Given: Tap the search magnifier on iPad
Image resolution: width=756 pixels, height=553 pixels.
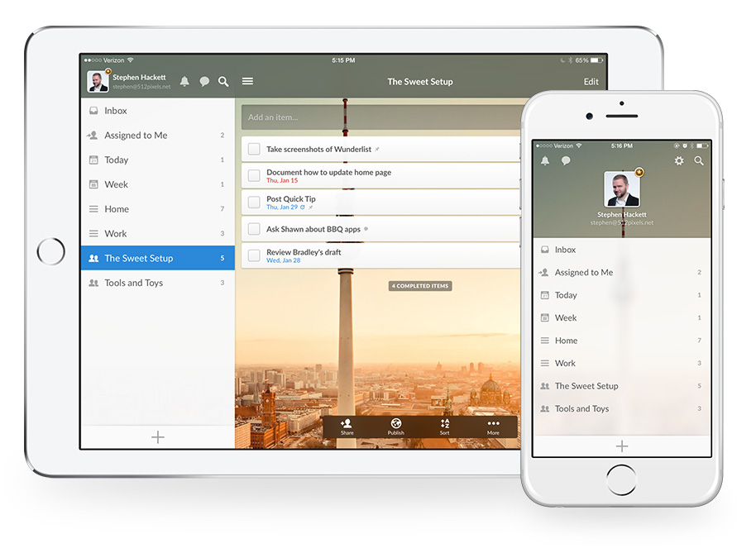Looking at the screenshot, I should (223, 81).
